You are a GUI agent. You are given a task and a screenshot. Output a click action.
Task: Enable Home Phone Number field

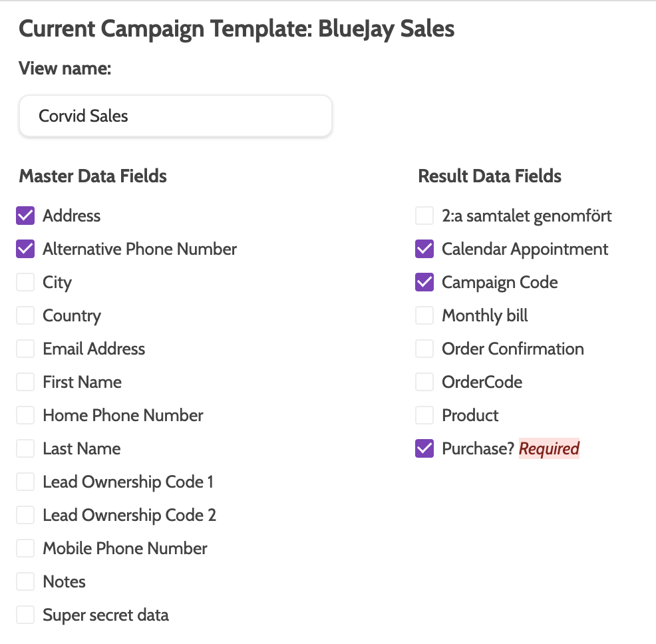(x=25, y=415)
